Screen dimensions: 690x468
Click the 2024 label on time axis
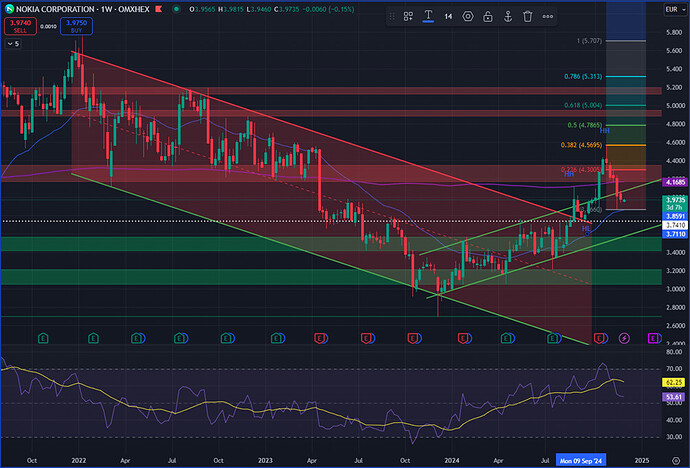pyautogui.click(x=451, y=461)
